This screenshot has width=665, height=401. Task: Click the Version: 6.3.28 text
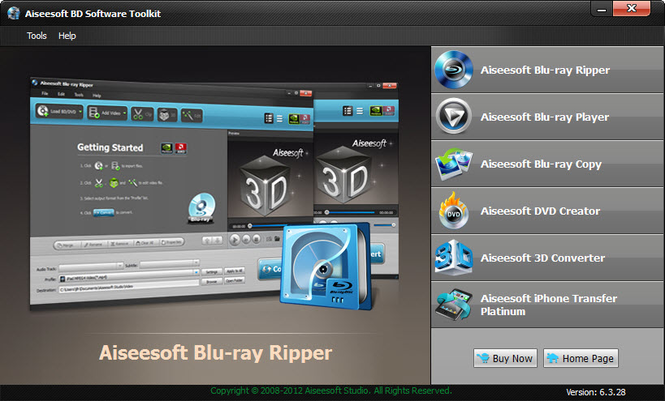pyautogui.click(x=595, y=392)
